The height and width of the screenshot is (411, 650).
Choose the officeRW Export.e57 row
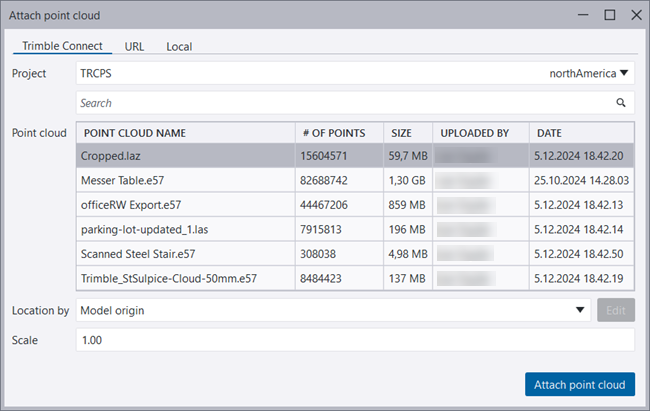(185, 205)
